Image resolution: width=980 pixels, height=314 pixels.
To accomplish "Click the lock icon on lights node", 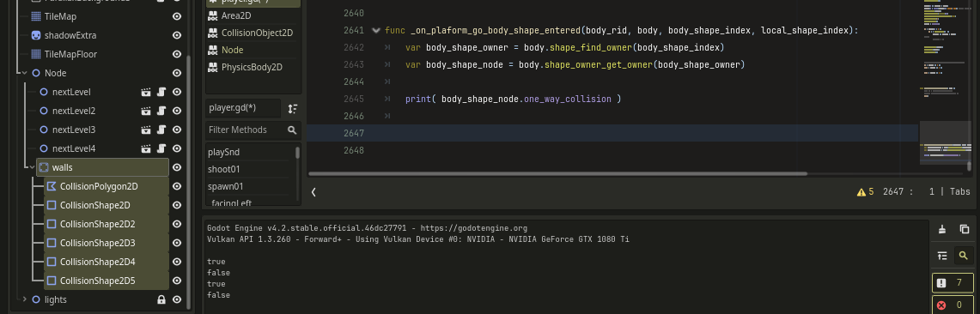I will click(161, 299).
